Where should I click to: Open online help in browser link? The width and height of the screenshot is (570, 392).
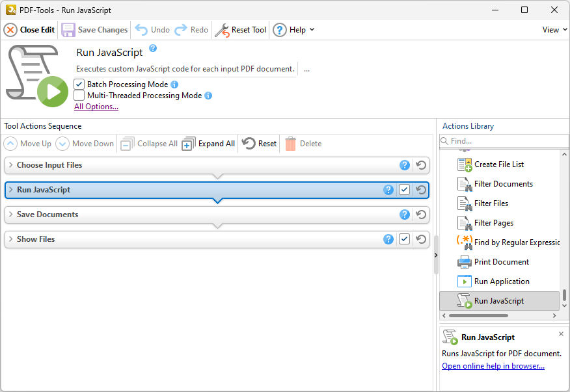pos(493,366)
